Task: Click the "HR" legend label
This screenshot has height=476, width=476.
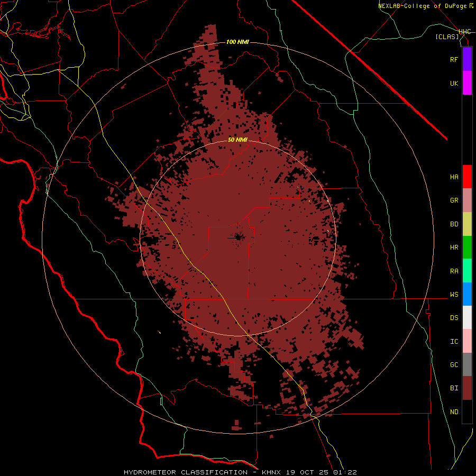Action: pyautogui.click(x=454, y=248)
